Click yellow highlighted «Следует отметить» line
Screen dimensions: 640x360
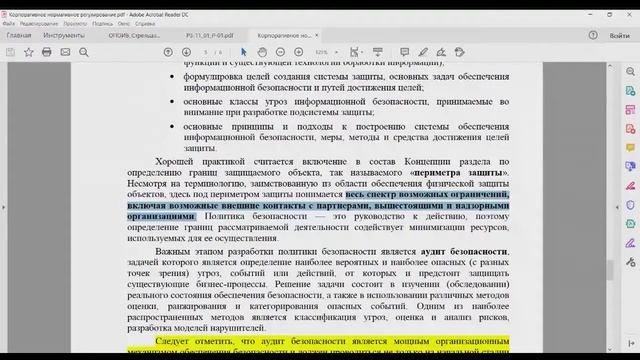(332, 341)
